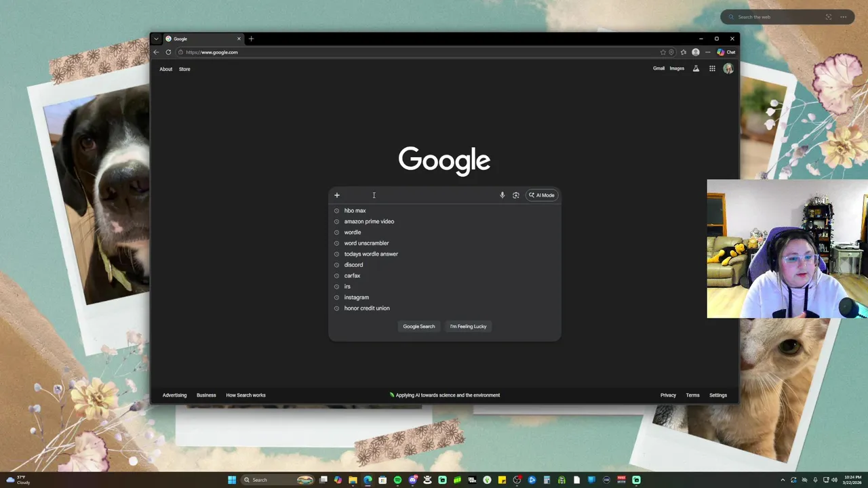Search by image with Lens icon
The image size is (868, 488).
[x=516, y=195]
